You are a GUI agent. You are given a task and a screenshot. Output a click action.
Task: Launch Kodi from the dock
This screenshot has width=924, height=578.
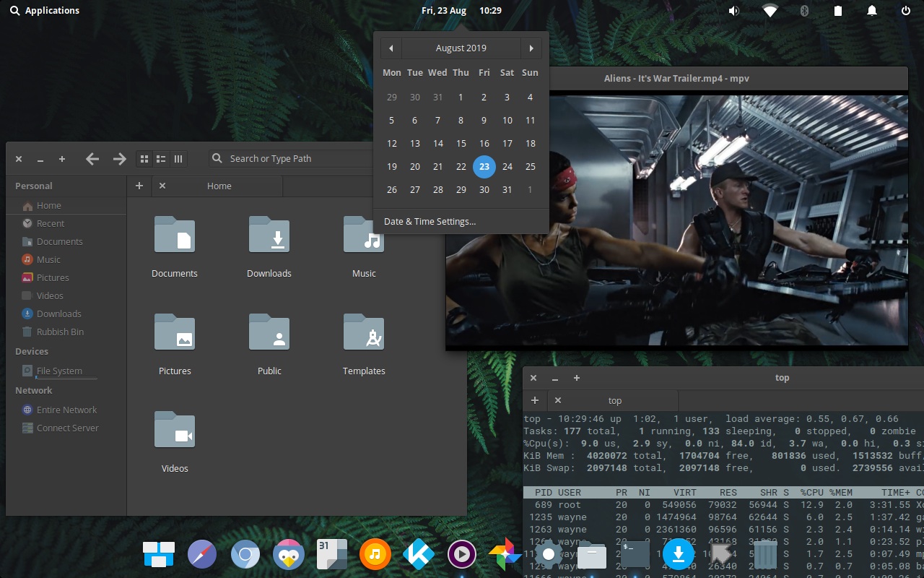(x=418, y=555)
